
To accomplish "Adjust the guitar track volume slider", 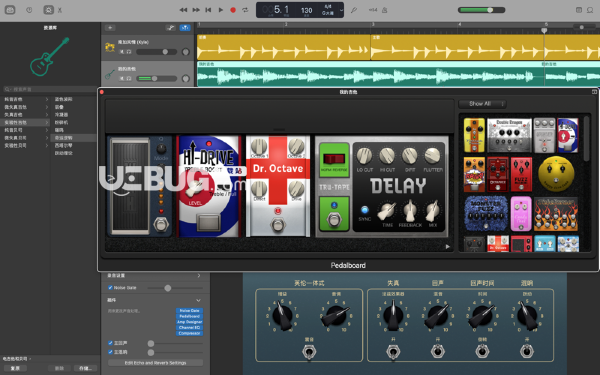I will coord(156,78).
